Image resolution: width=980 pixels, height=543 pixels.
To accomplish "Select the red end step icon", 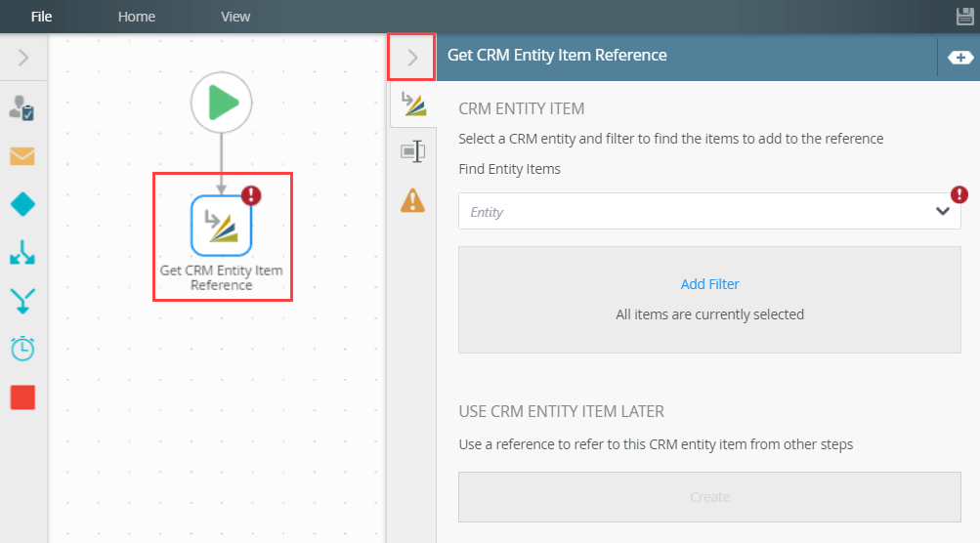I will coord(22,397).
